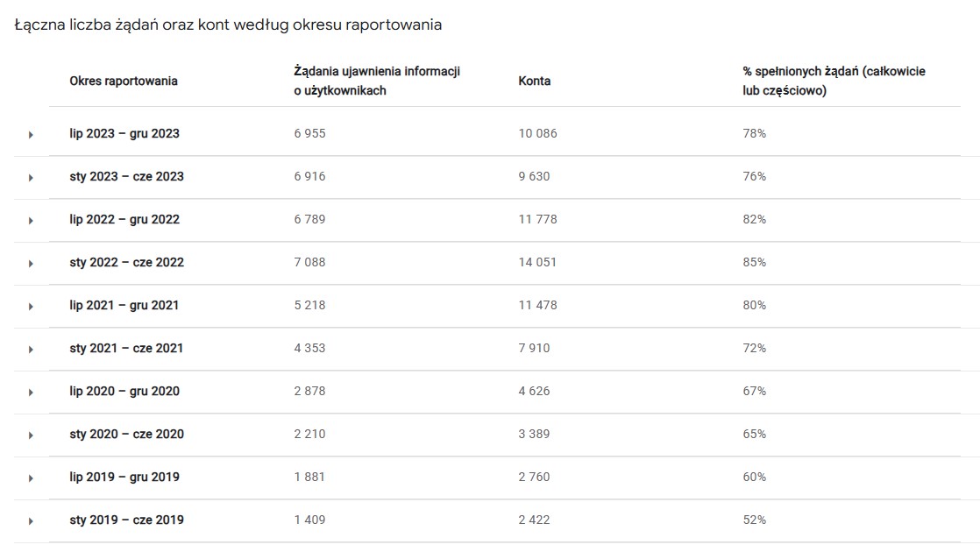This screenshot has height=545, width=980.
Task: Expand the lip 2020 – gru 2020 row
Action: coord(31,393)
